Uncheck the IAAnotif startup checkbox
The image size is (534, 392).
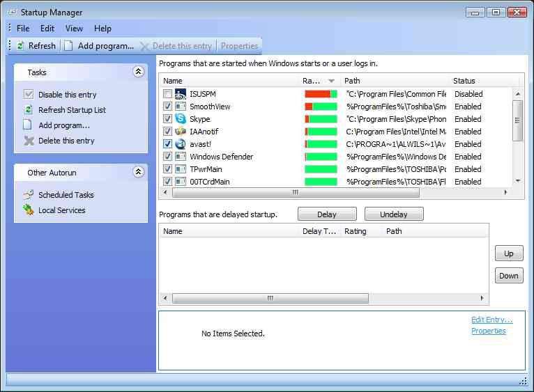point(167,132)
